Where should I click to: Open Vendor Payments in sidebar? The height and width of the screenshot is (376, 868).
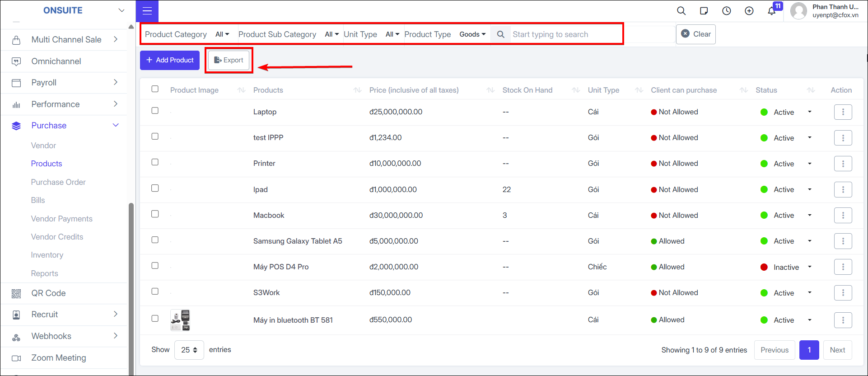(61, 219)
